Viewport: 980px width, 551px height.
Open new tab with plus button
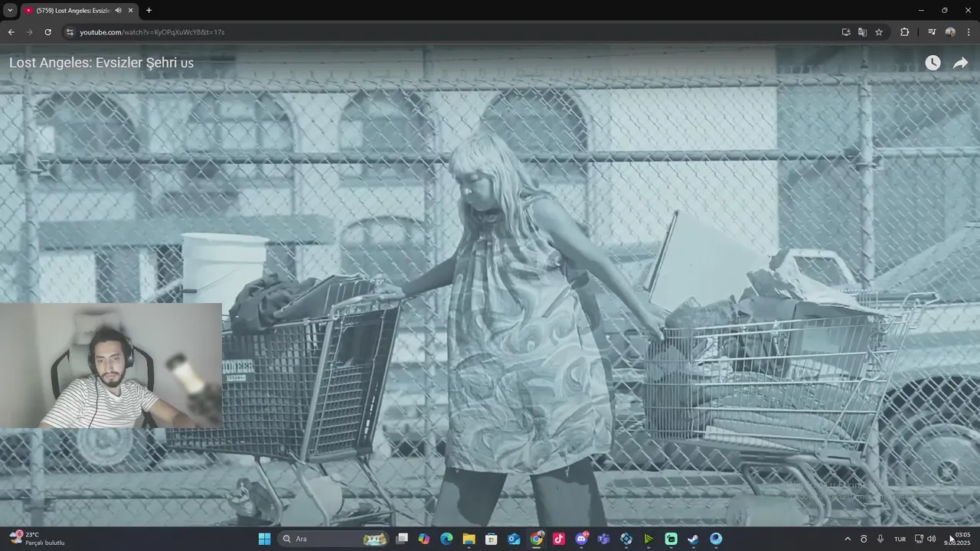(149, 11)
